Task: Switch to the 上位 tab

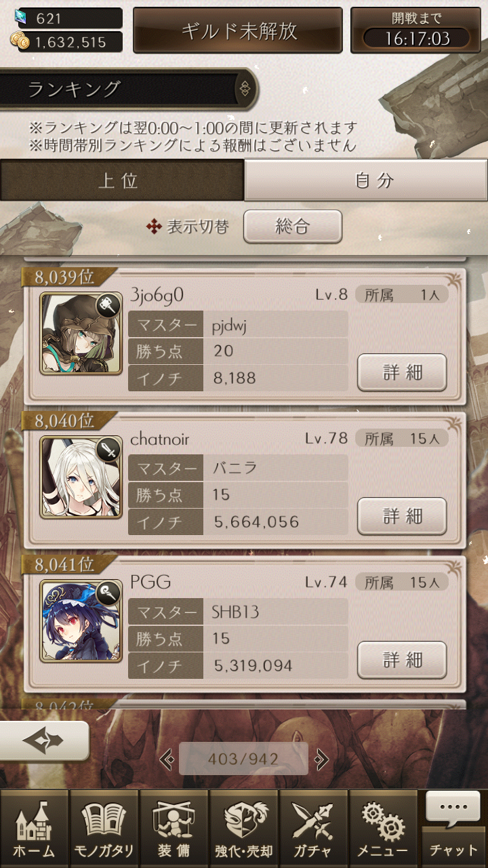Action: coord(122,180)
